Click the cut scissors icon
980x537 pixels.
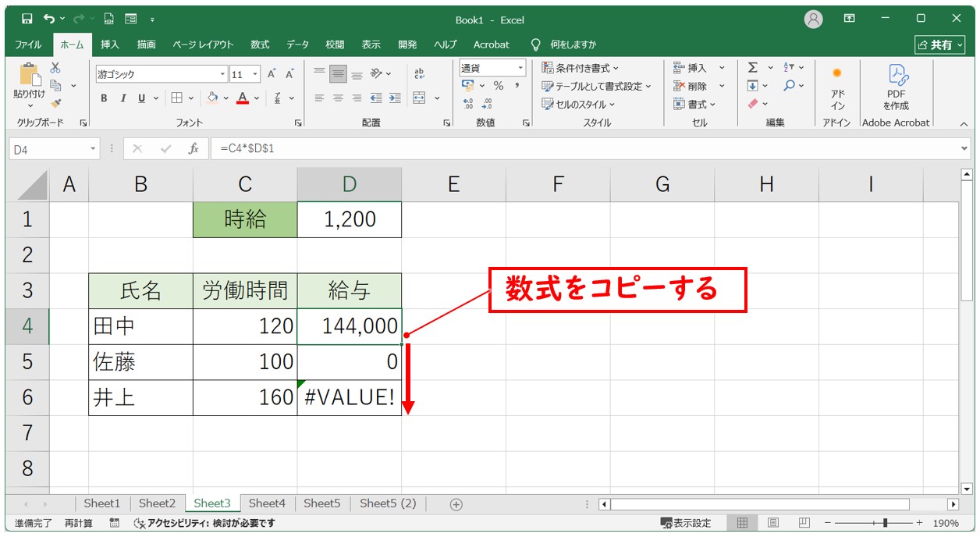point(55,68)
